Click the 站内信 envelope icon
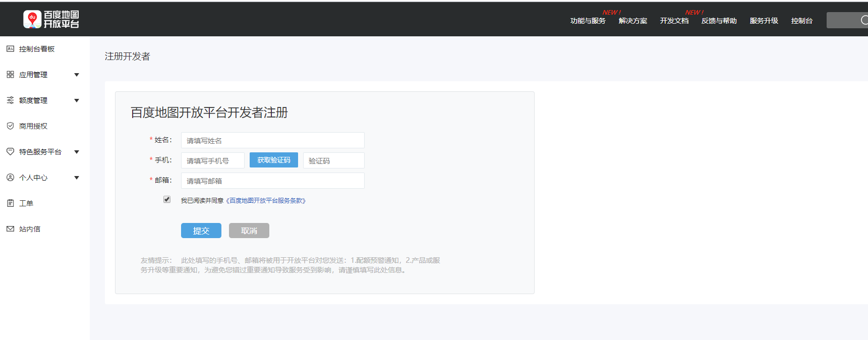Image resolution: width=868 pixels, height=340 pixels. pos(10,229)
